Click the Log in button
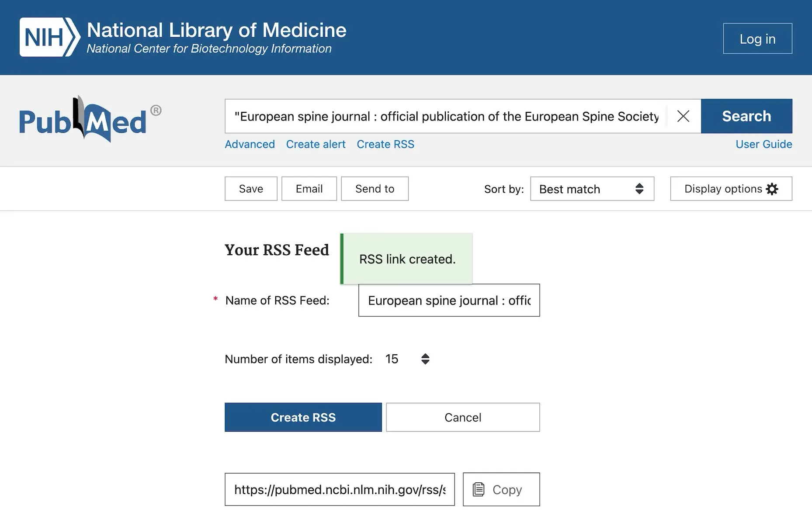This screenshot has width=812, height=526. click(x=757, y=39)
